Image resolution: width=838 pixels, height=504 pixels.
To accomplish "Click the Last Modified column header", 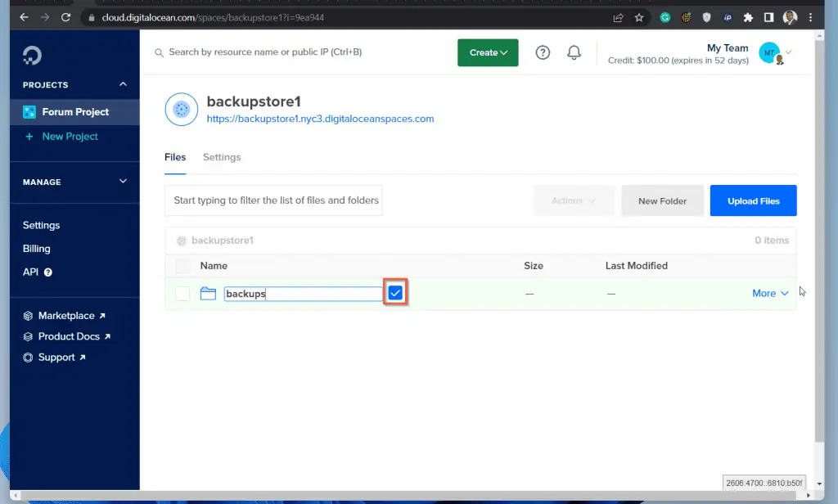I will (637, 266).
